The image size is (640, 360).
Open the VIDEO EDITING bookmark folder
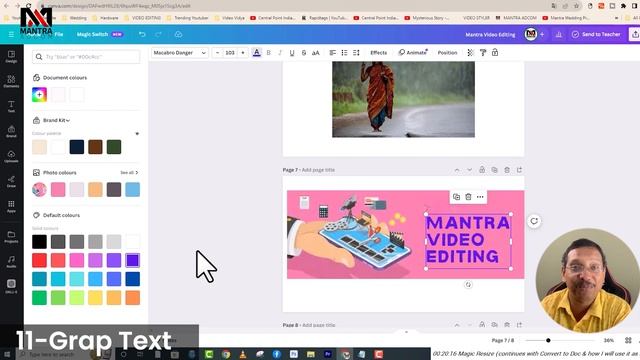point(142,18)
